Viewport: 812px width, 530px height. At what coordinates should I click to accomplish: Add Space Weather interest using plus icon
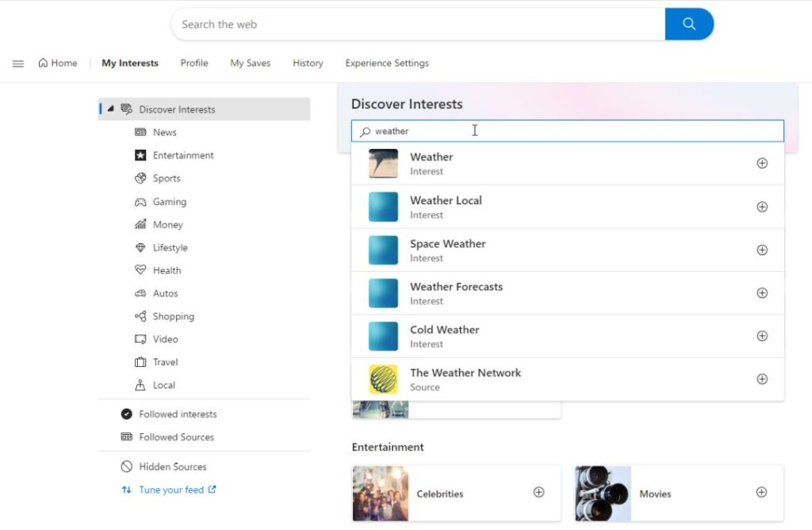(x=762, y=250)
